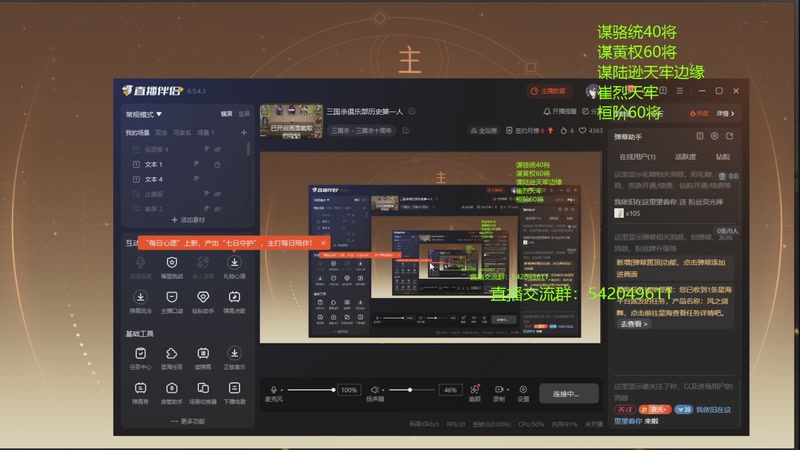Open the 场景切换器 scene switcher

tap(203, 392)
